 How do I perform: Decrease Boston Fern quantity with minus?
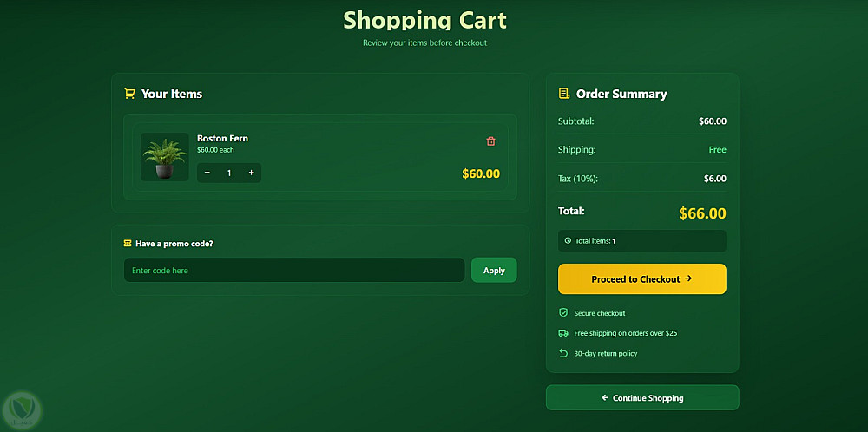(207, 173)
